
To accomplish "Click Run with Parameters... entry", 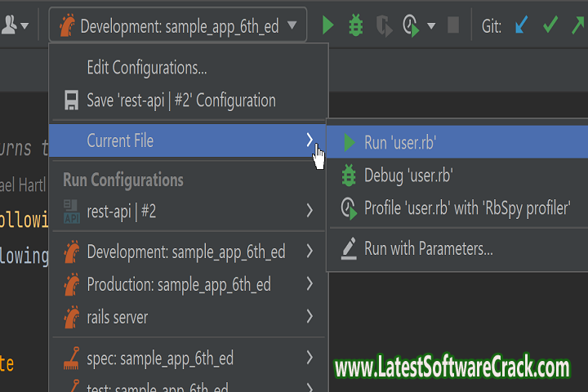I will 428,249.
